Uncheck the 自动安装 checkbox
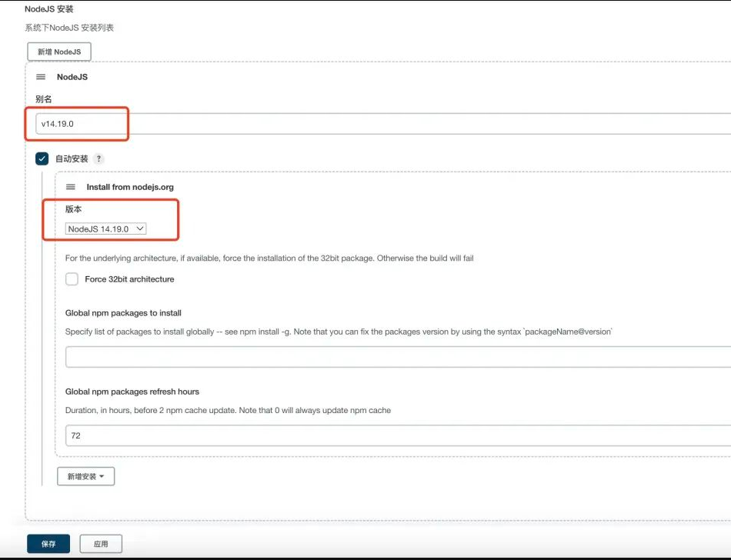 point(42,158)
